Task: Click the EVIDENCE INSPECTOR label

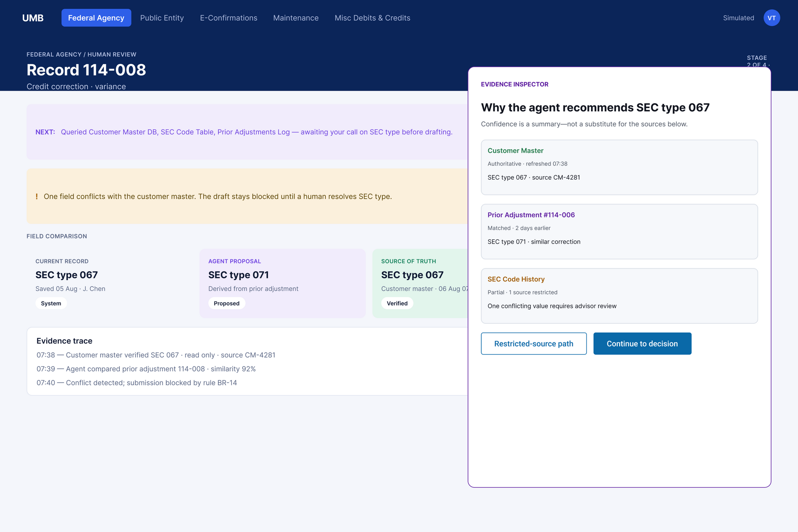Action: 515,84
